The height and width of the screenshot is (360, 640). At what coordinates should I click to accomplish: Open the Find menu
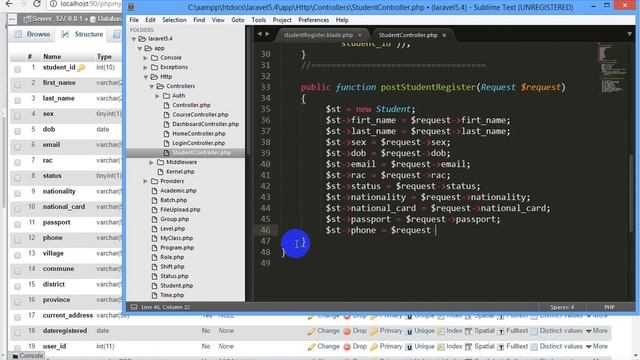[x=199, y=20]
